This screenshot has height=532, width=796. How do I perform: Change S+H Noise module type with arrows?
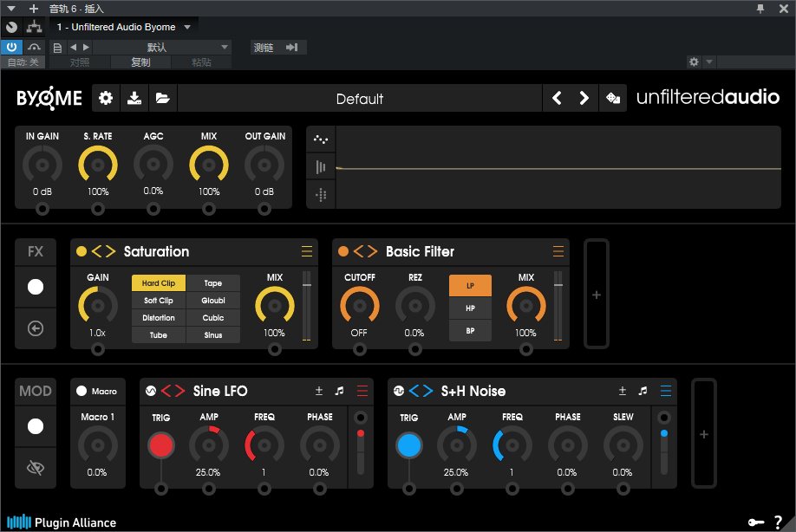421,391
